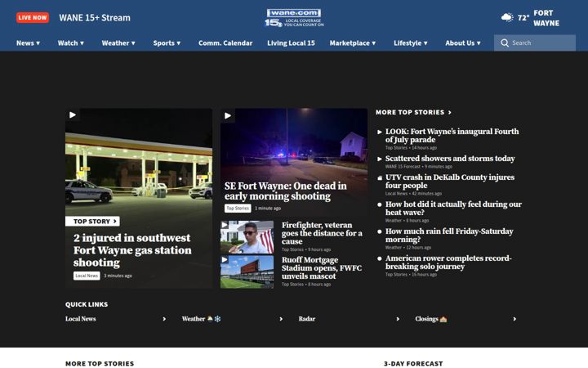
Task: Open the Ruoff Mortgage Stadium video thumbnail
Action: tap(247, 272)
